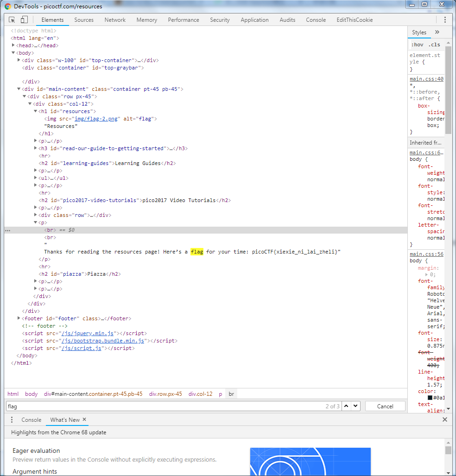Image resolution: width=456 pixels, height=476 pixels.
Task: Click the Chrome DevTools title bar icon
Action: click(7, 6)
